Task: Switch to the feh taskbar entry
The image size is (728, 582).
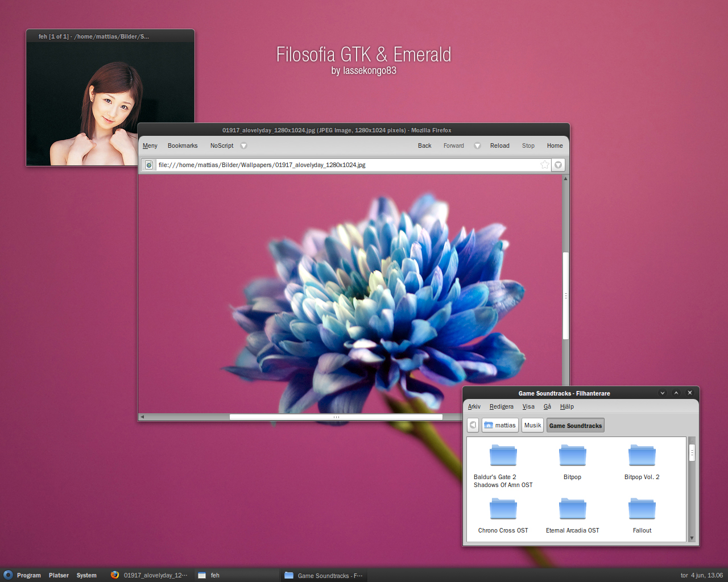Action: [236, 575]
